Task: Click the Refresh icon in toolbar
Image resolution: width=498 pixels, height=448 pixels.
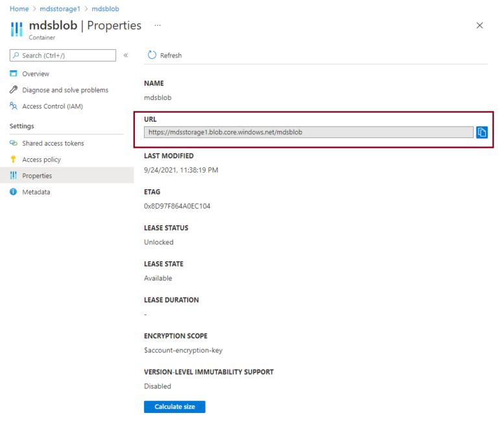Action: (152, 55)
